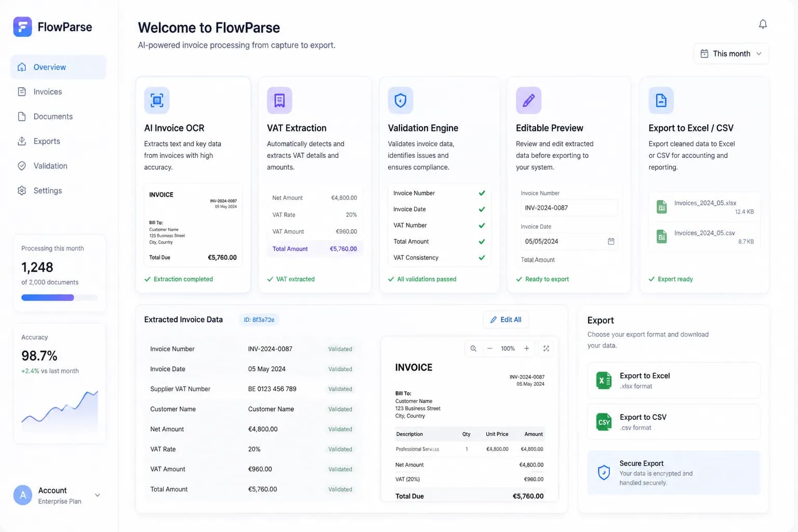Screen dimensions: 798x532
Task: Expand the Account menu chevron
Action: [x=97, y=495]
